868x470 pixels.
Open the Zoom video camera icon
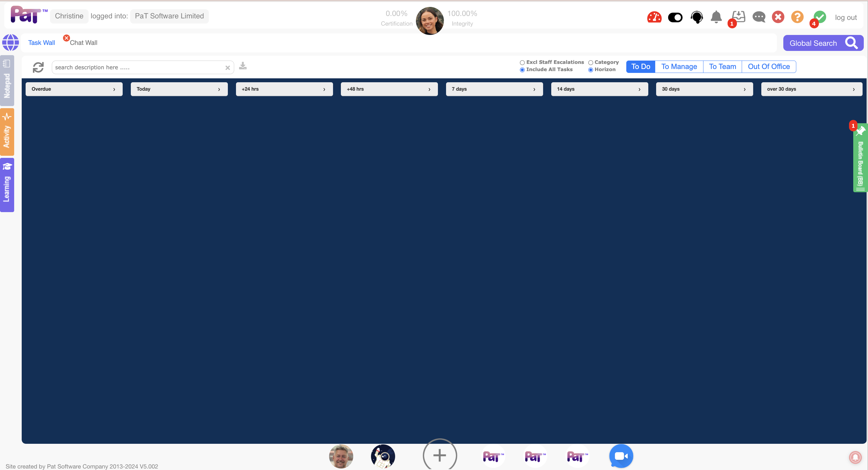point(621,456)
